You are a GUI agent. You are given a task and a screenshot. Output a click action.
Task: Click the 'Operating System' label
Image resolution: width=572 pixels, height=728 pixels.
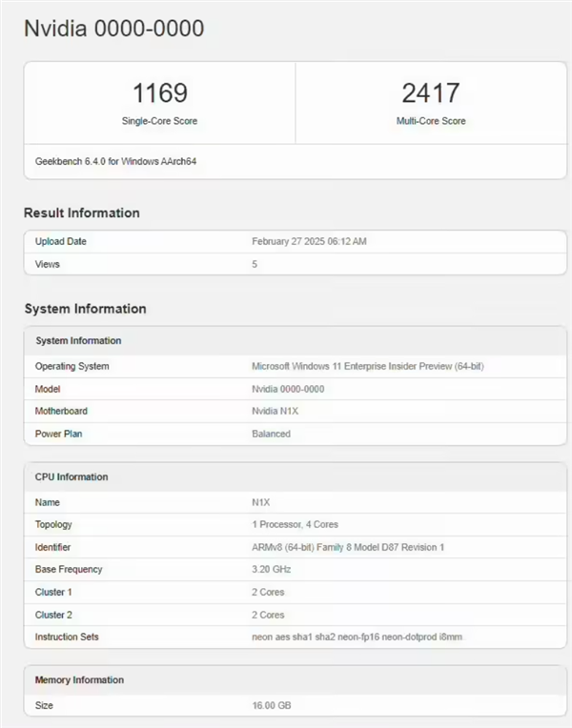pos(72,366)
